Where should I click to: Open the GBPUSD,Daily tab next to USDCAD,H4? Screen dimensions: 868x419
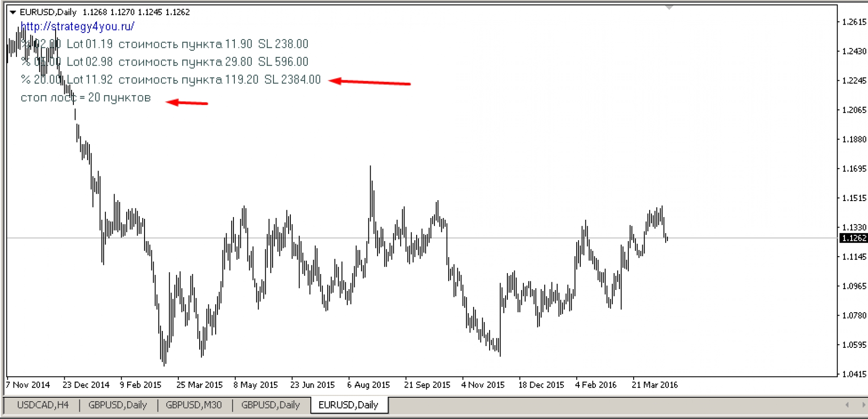118,405
